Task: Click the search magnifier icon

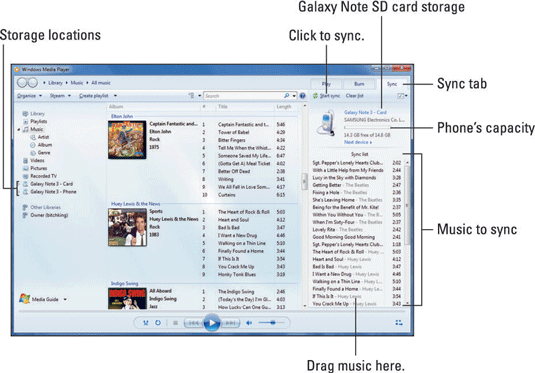Action: [x=287, y=96]
